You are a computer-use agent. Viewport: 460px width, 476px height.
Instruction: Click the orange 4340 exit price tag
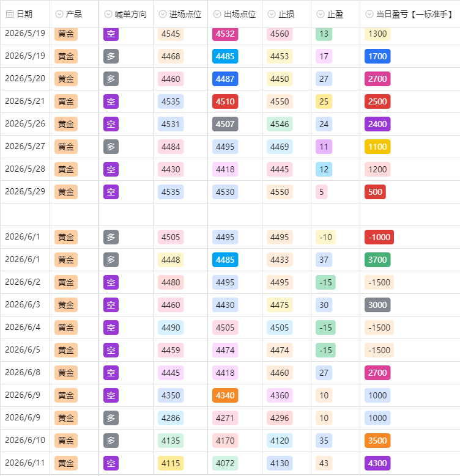(x=225, y=395)
